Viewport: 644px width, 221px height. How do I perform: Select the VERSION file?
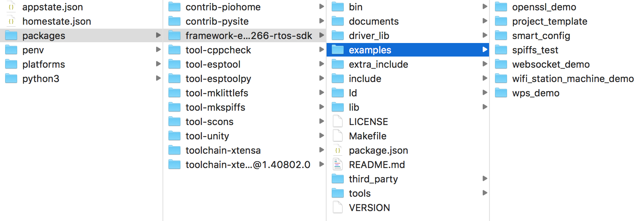369,208
